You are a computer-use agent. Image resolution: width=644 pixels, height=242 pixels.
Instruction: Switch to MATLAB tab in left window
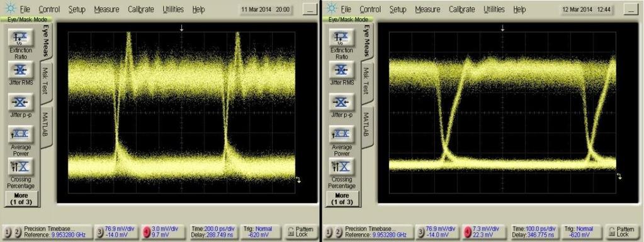(45, 125)
